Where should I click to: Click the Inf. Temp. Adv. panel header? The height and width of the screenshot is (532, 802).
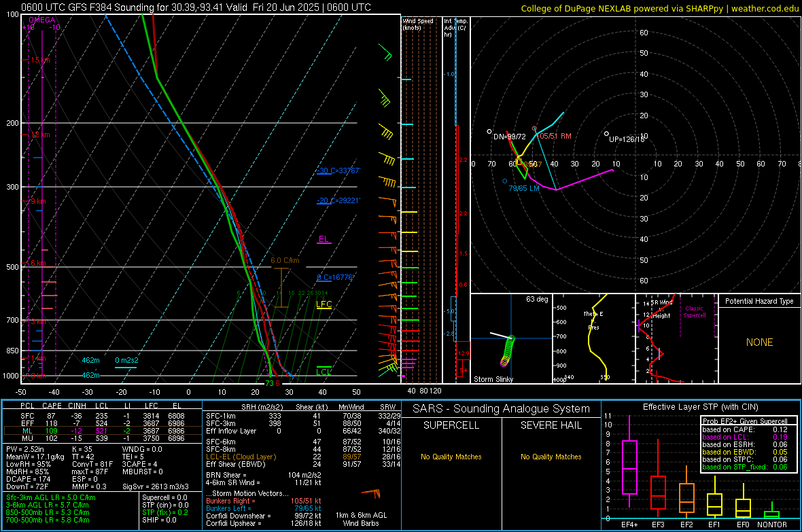click(455, 28)
